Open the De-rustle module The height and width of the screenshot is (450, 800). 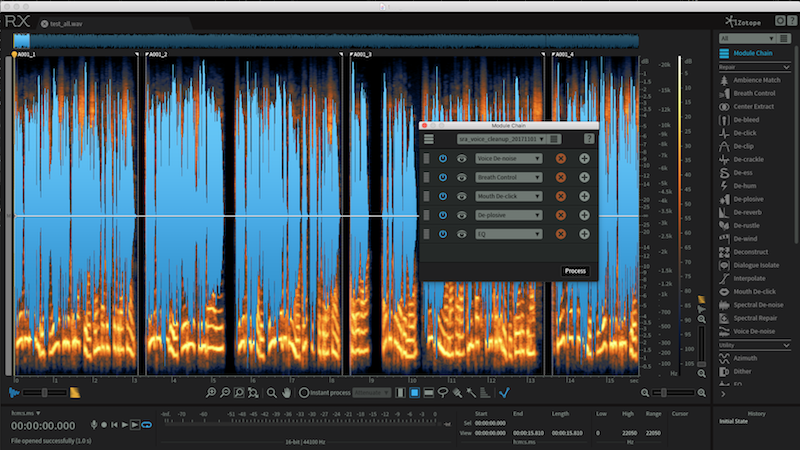click(740, 226)
